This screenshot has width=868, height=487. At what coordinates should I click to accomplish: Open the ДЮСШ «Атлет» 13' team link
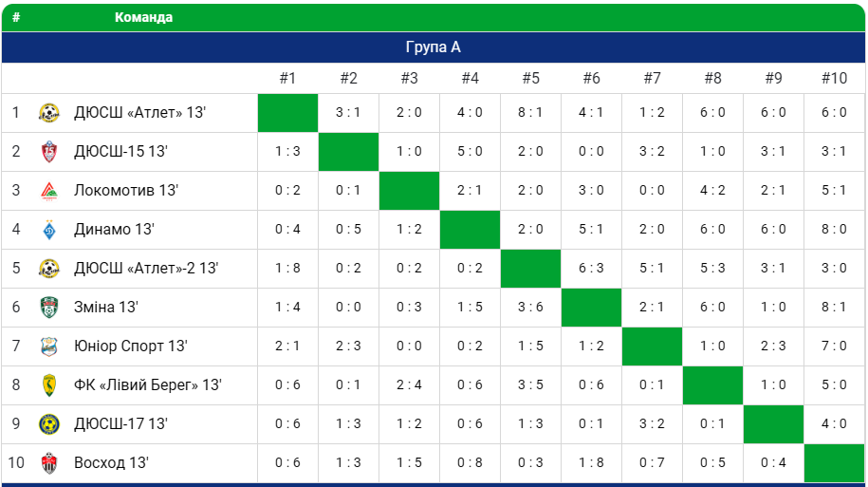[x=140, y=113]
